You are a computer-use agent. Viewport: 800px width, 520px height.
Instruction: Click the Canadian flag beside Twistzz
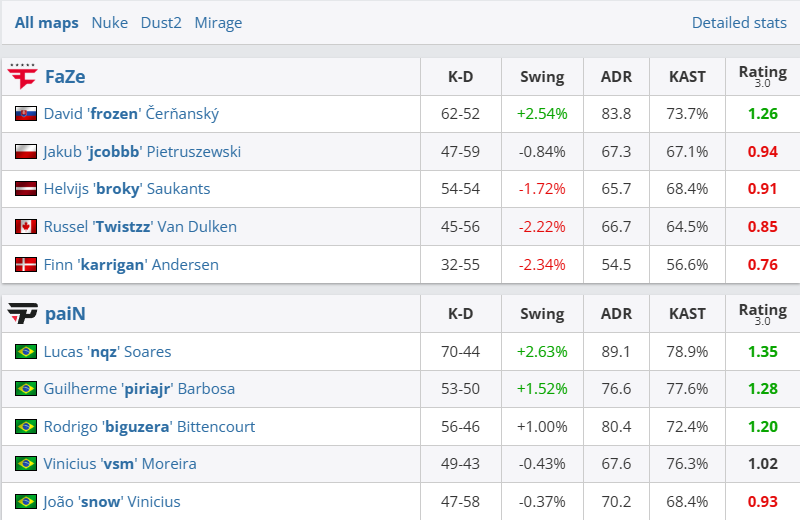coord(26,227)
